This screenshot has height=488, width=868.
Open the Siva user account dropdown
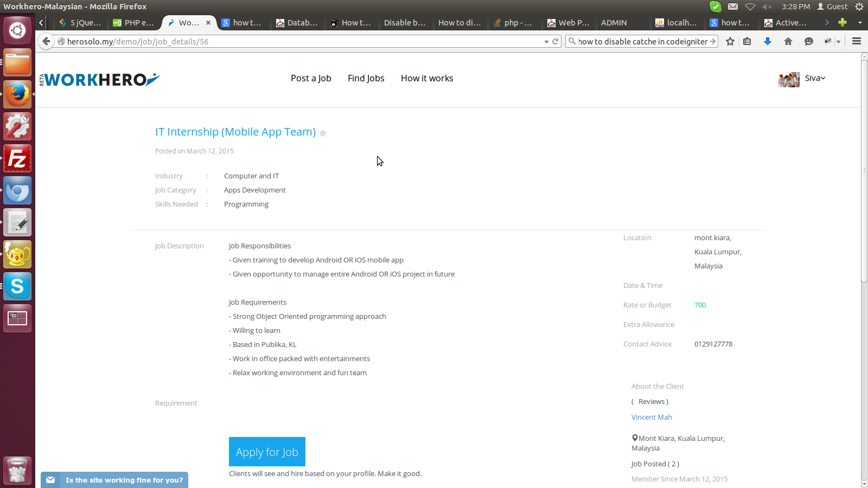(814, 78)
